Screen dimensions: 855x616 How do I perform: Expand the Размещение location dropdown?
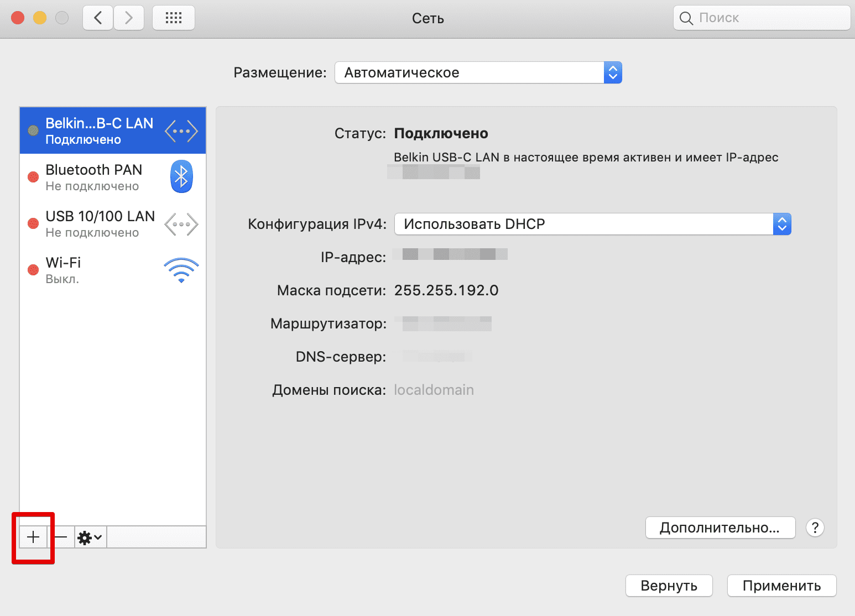point(478,72)
